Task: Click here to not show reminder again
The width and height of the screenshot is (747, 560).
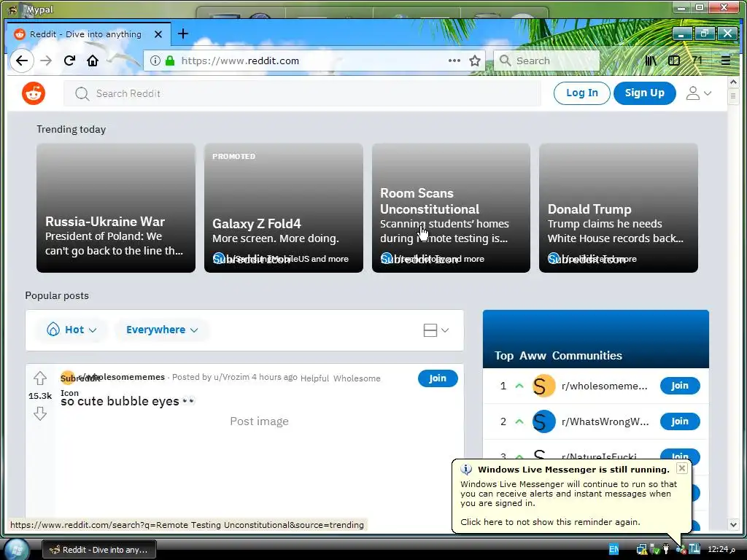Action: tap(550, 522)
